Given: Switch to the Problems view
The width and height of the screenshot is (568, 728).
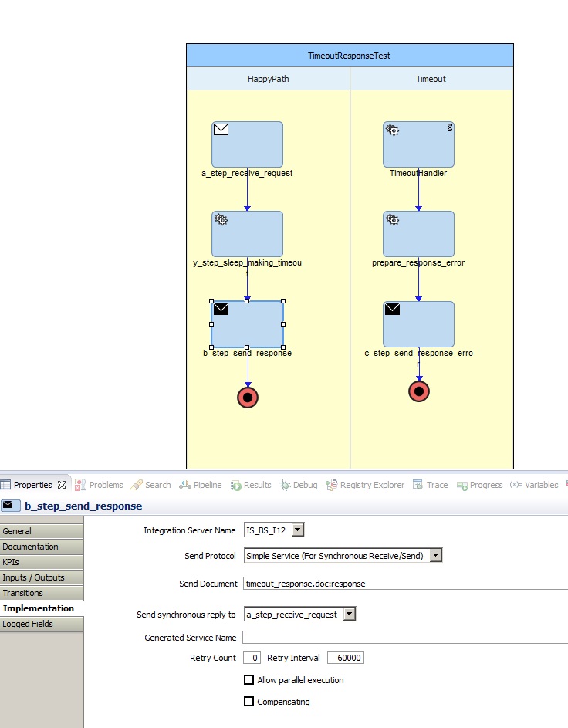Looking at the screenshot, I should point(99,485).
